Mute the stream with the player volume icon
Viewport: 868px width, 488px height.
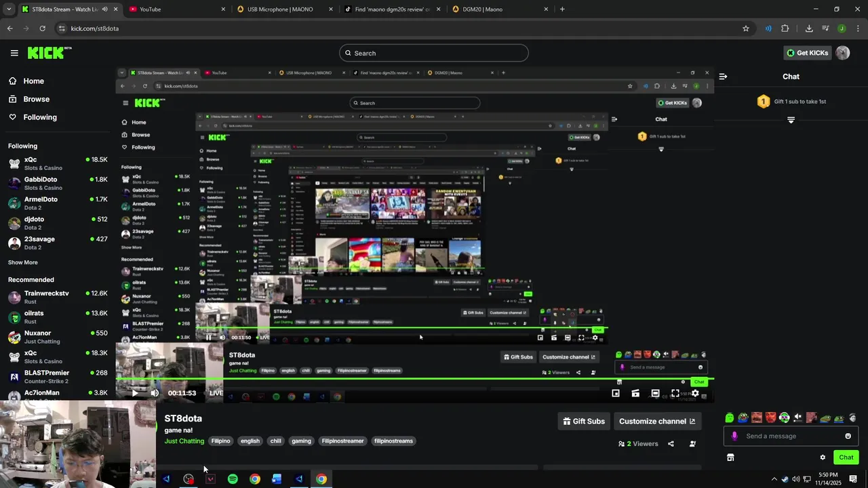pyautogui.click(x=155, y=393)
